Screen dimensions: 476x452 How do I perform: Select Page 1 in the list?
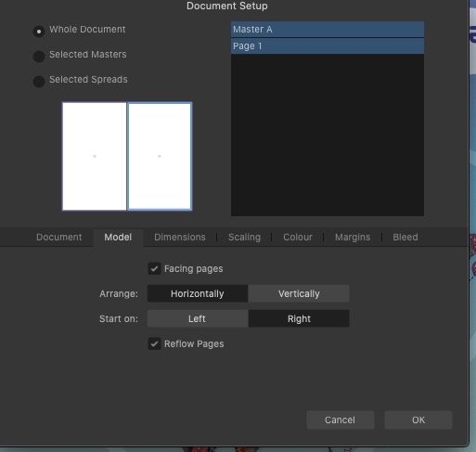(x=328, y=46)
